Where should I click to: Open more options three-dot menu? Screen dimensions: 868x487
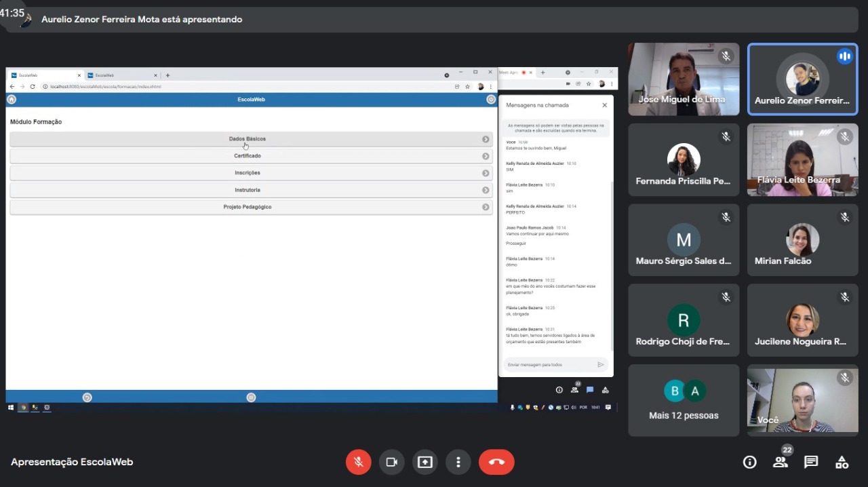tap(458, 462)
